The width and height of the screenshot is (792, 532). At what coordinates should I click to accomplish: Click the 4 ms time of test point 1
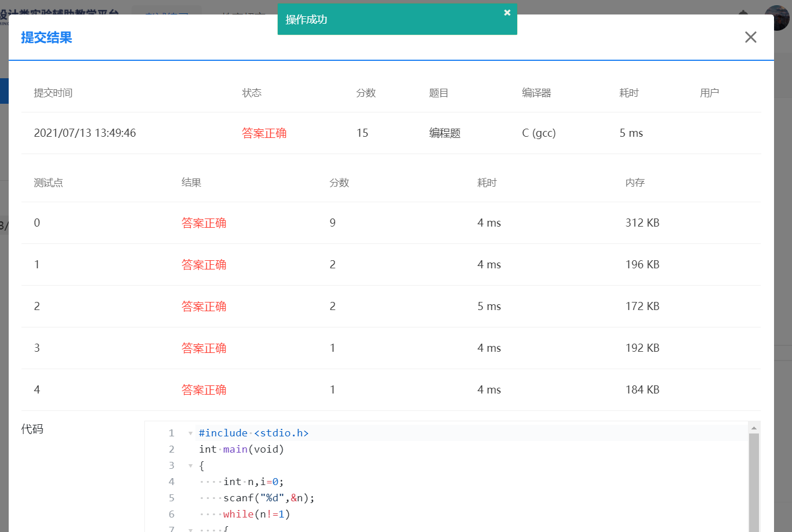[x=489, y=265]
